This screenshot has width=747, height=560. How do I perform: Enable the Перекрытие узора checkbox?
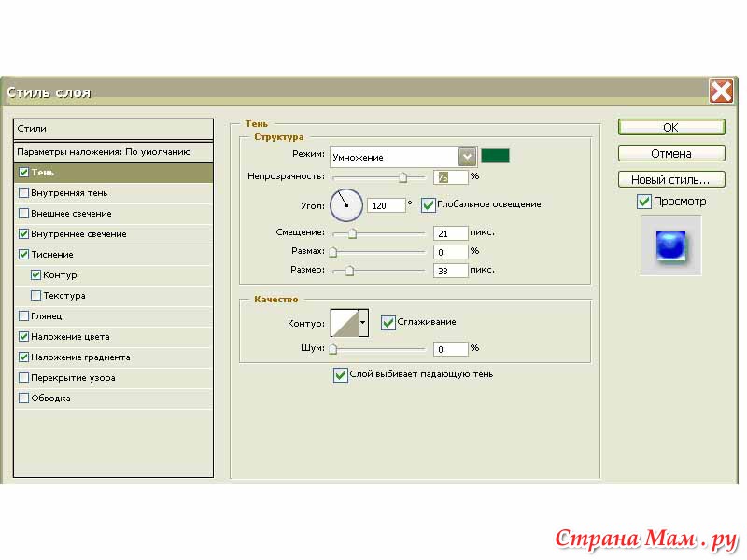23,377
